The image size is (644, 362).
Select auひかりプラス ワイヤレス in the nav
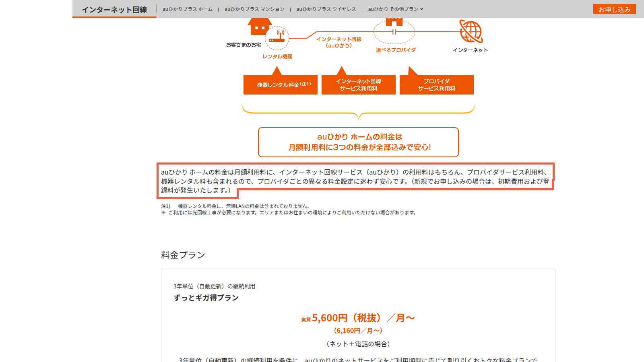click(326, 9)
